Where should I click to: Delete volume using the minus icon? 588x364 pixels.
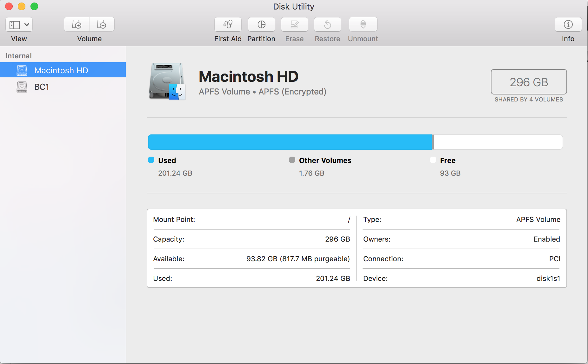[x=102, y=24]
